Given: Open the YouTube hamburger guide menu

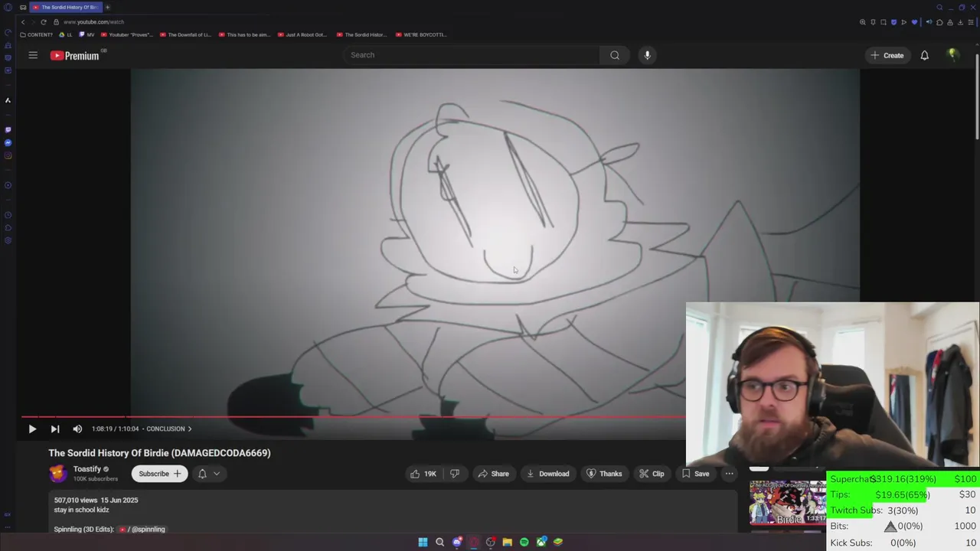Looking at the screenshot, I should [x=33, y=55].
